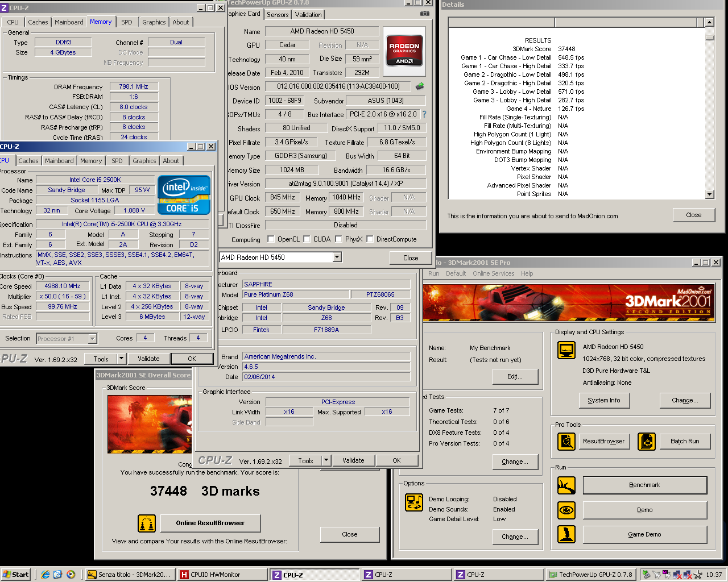
Task: Open the Processor #1 selection dropdown
Action: pos(93,339)
